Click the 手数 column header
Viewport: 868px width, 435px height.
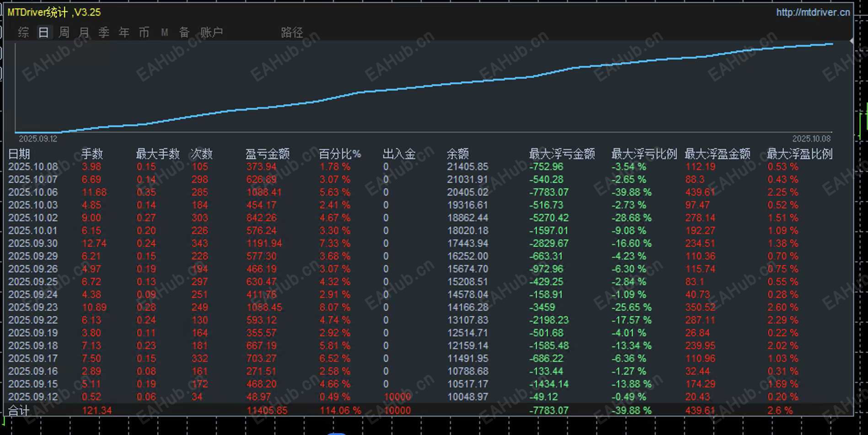click(92, 154)
